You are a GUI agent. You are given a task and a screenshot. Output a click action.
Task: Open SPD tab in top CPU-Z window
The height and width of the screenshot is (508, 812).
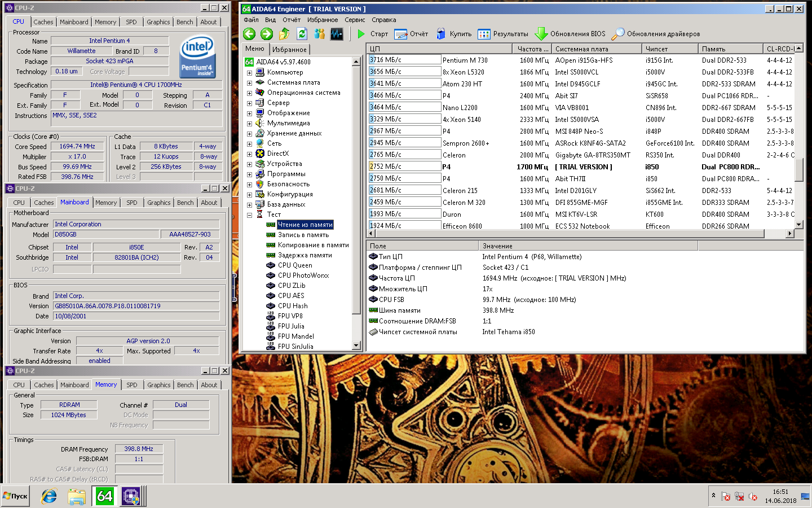131,22
